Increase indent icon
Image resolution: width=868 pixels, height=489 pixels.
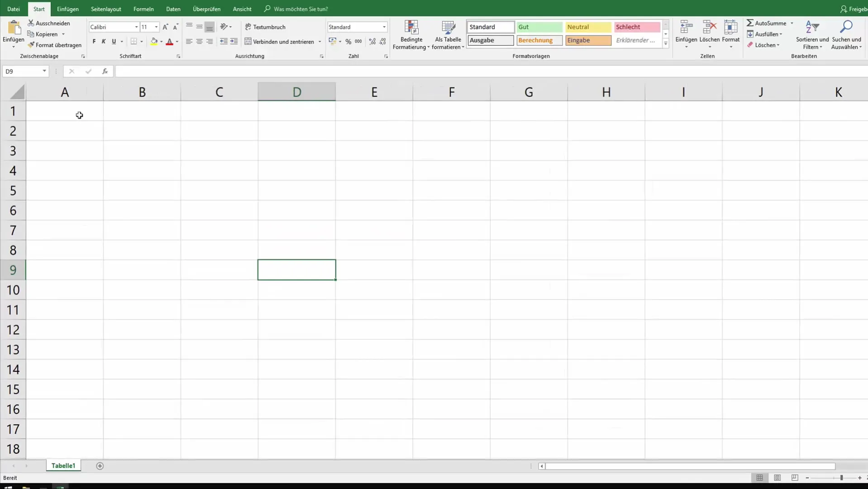point(234,41)
